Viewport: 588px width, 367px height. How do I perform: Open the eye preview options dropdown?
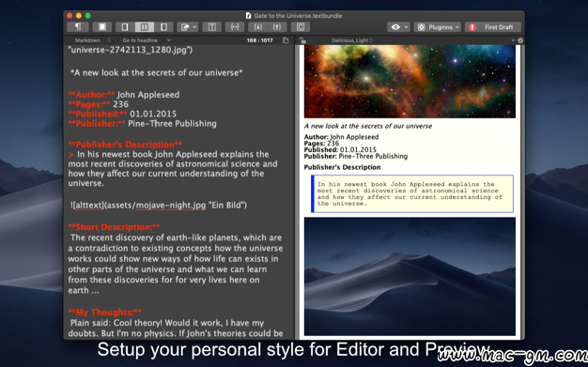398,27
